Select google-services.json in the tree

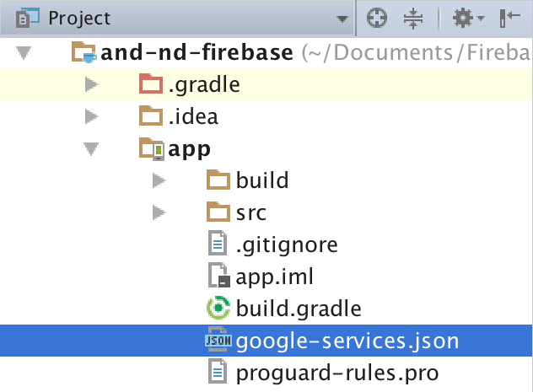[347, 341]
